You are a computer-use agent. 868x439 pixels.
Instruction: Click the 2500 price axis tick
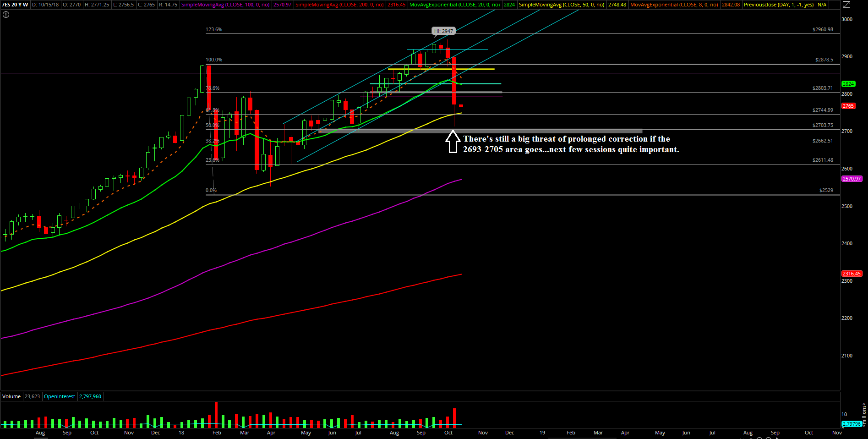[x=847, y=206]
